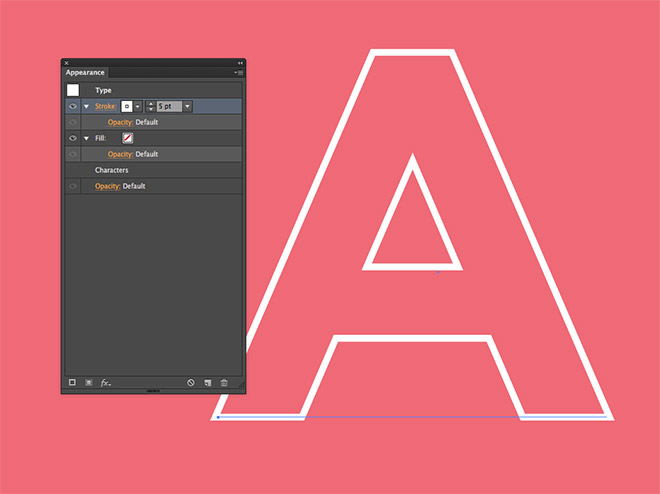660x494 pixels.
Task: Toggle visibility of Stroke's Opacity row
Action: pos(73,122)
